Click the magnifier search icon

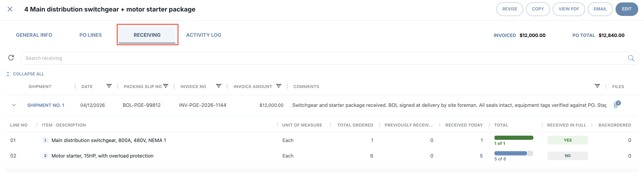click(x=631, y=58)
